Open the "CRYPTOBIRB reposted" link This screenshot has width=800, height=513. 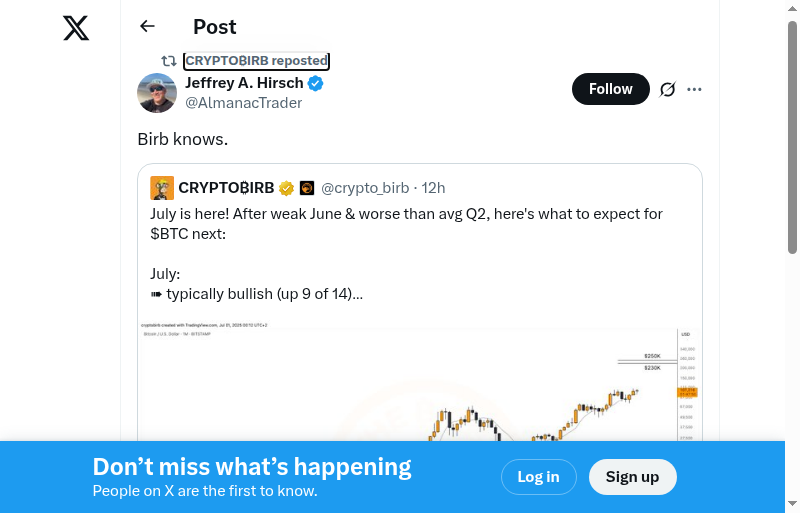pos(256,61)
